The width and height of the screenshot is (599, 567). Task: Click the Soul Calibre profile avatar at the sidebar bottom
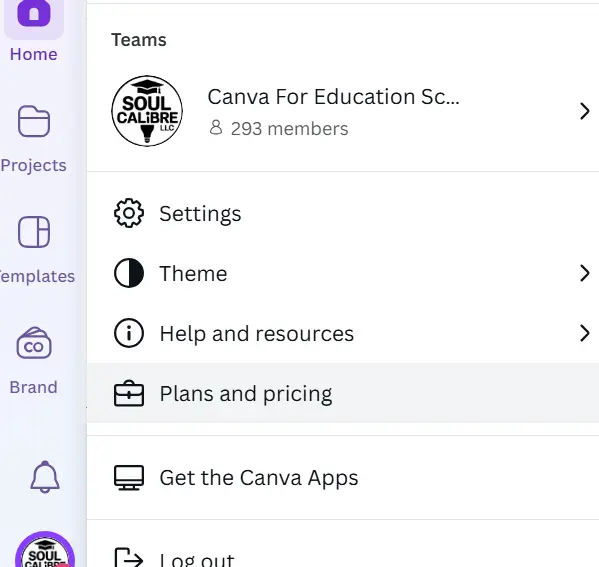click(x=45, y=549)
